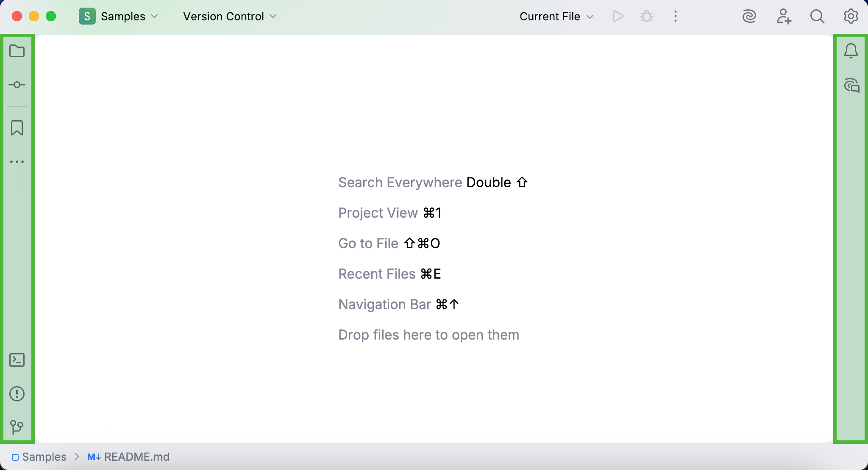Toggle the Problems tool window
Screen dimensions: 868x470
(17, 393)
